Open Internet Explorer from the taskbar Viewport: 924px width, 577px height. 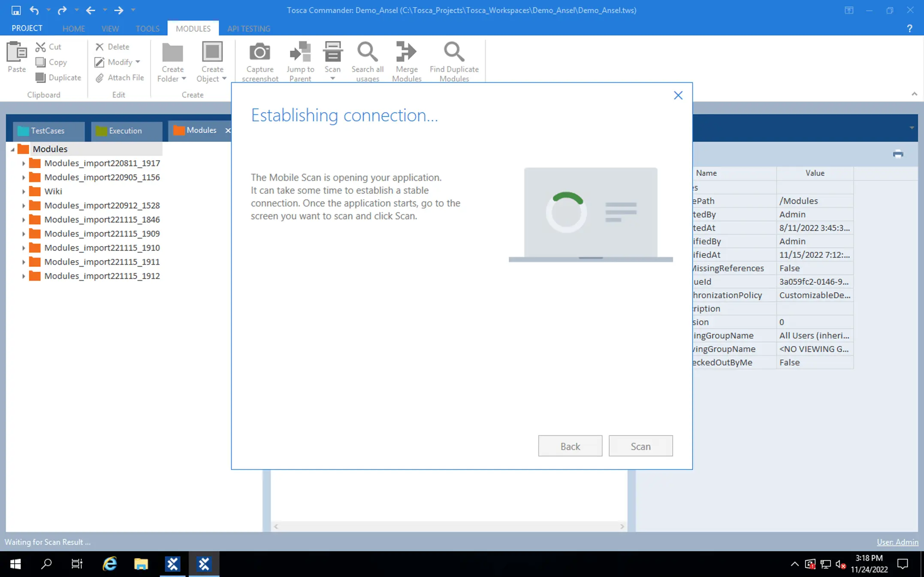tap(109, 564)
